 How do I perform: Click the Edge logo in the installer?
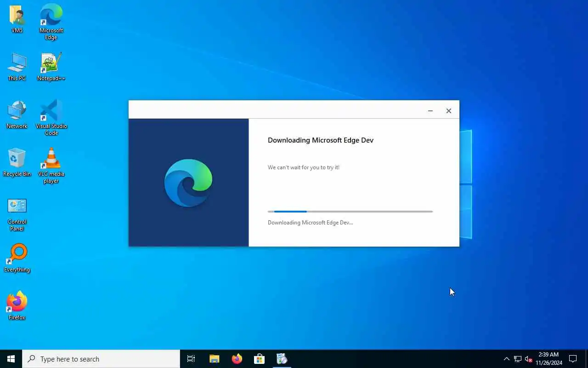coord(188,183)
